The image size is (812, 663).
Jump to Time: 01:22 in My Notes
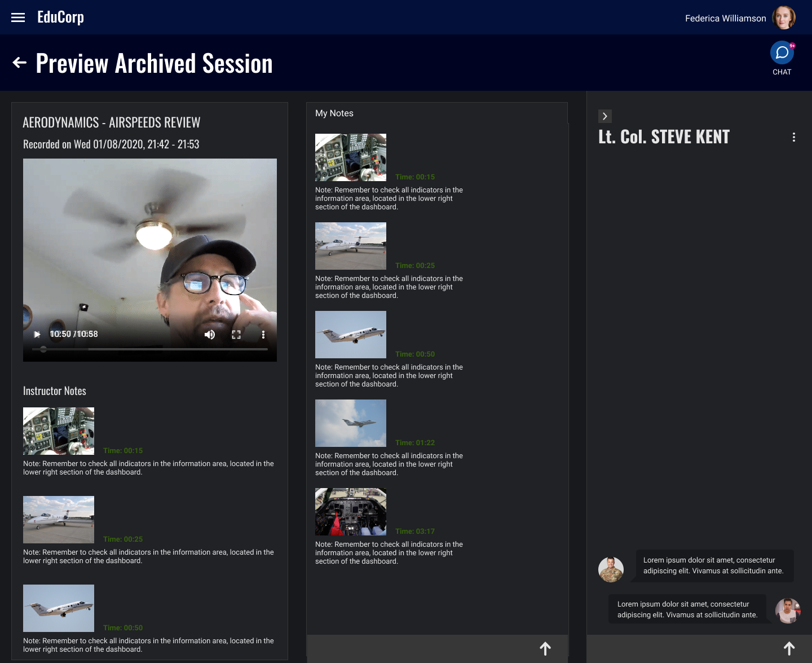[x=415, y=442]
